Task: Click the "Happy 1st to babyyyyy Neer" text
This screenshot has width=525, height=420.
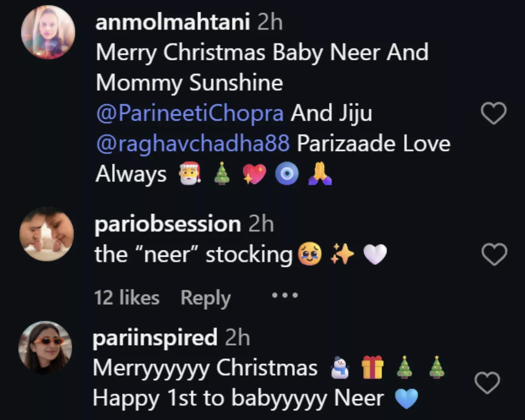Action: [238, 398]
